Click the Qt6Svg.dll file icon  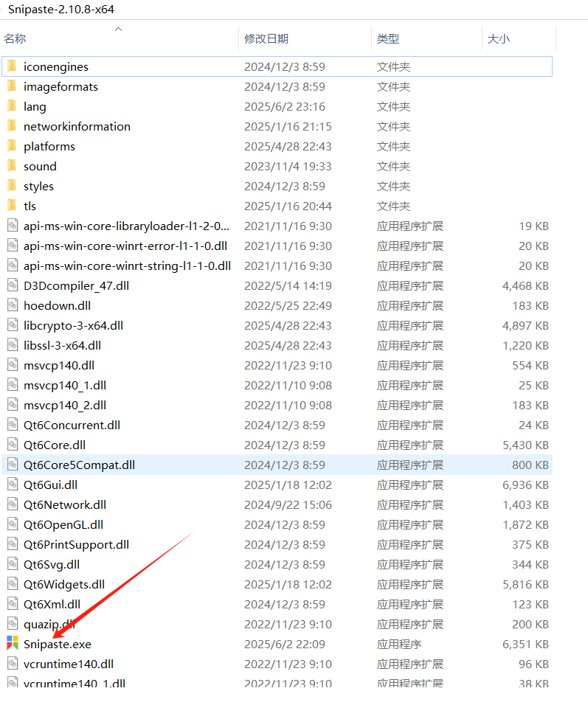coord(13,564)
